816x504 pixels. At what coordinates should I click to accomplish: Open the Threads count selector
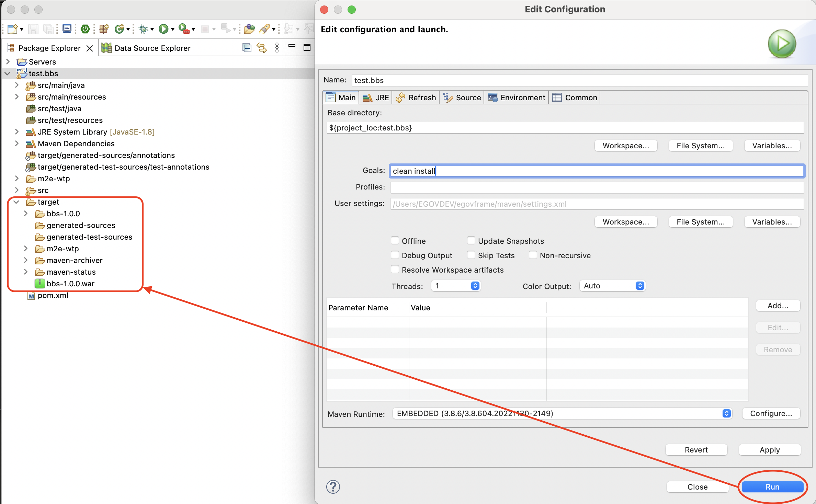(456, 286)
